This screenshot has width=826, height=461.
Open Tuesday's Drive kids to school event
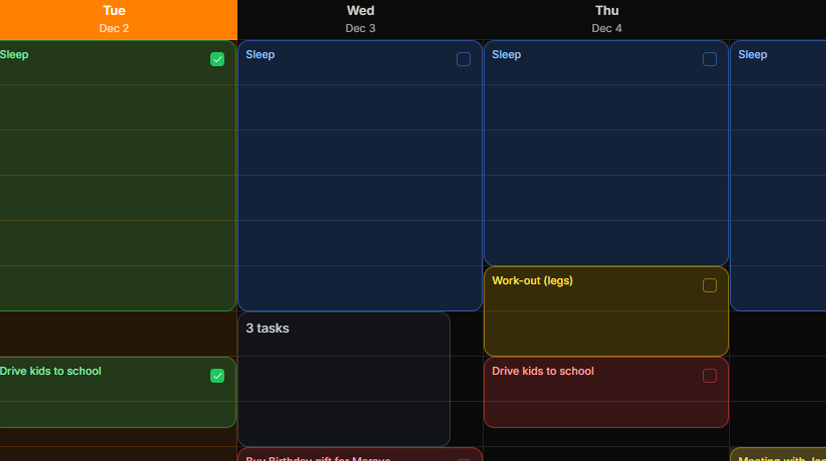tap(110, 400)
